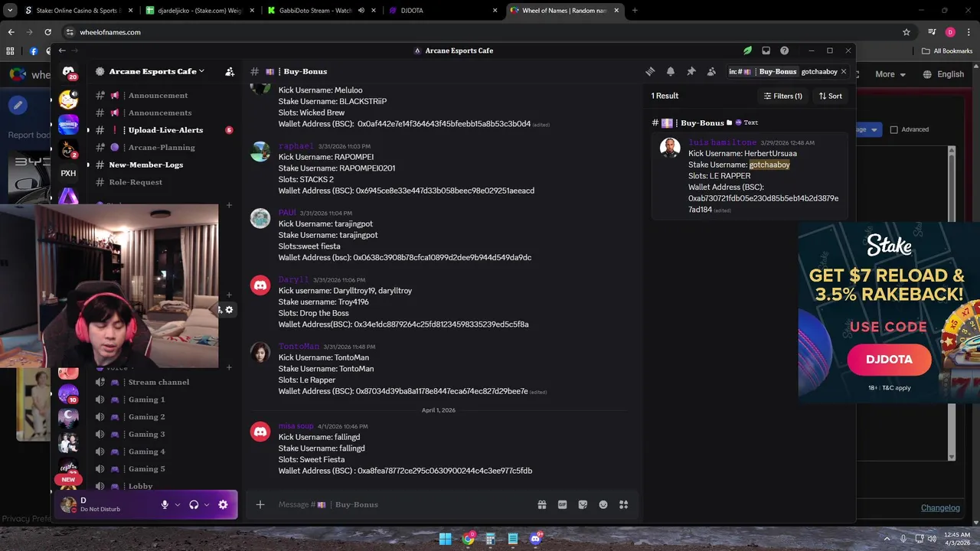The image size is (980, 551).
Task: Expand the Arcane Esports Cafe server menu
Action: click(x=157, y=71)
